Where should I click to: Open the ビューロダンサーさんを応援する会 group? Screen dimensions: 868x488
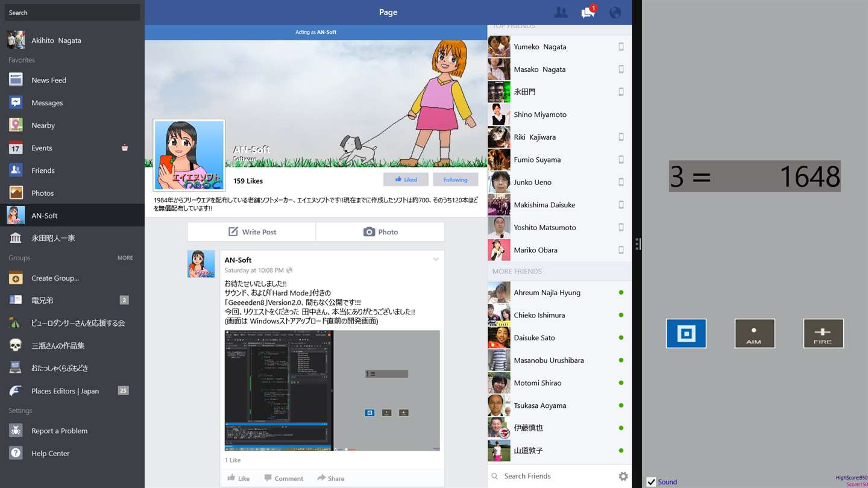pos(72,323)
